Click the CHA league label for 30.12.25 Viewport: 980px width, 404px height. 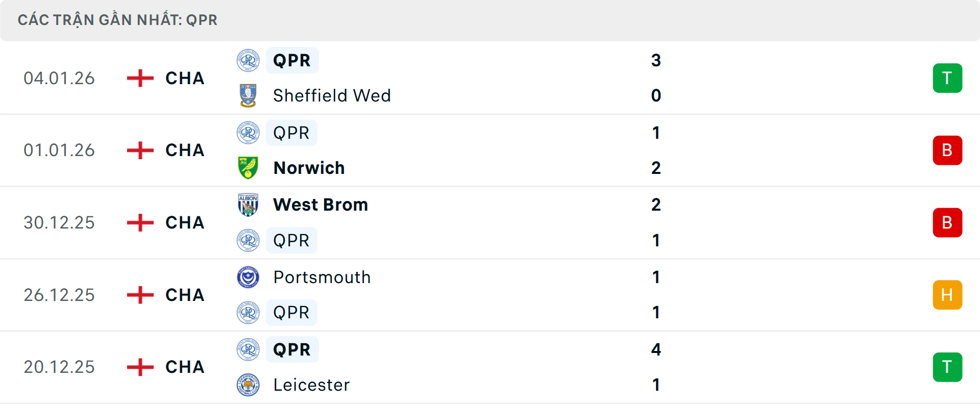tap(185, 222)
